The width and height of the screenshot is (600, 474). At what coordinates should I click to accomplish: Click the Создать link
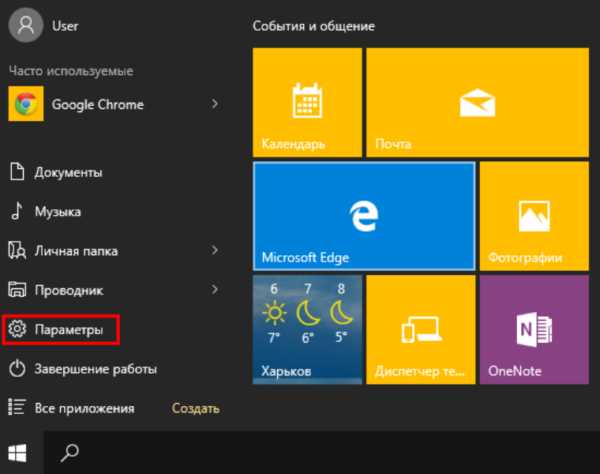point(196,408)
